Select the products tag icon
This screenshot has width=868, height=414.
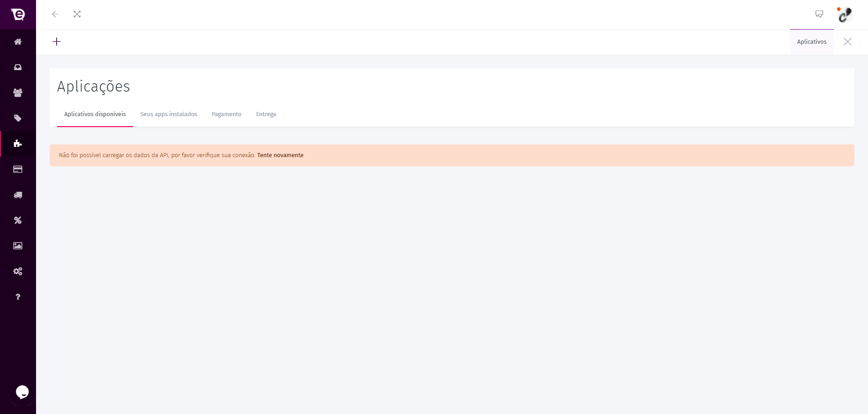(x=18, y=118)
